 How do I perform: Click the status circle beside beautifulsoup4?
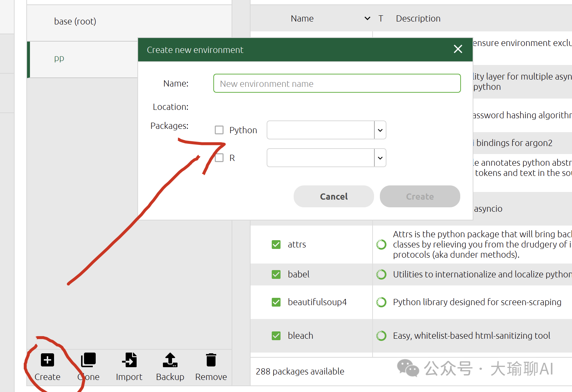381,302
